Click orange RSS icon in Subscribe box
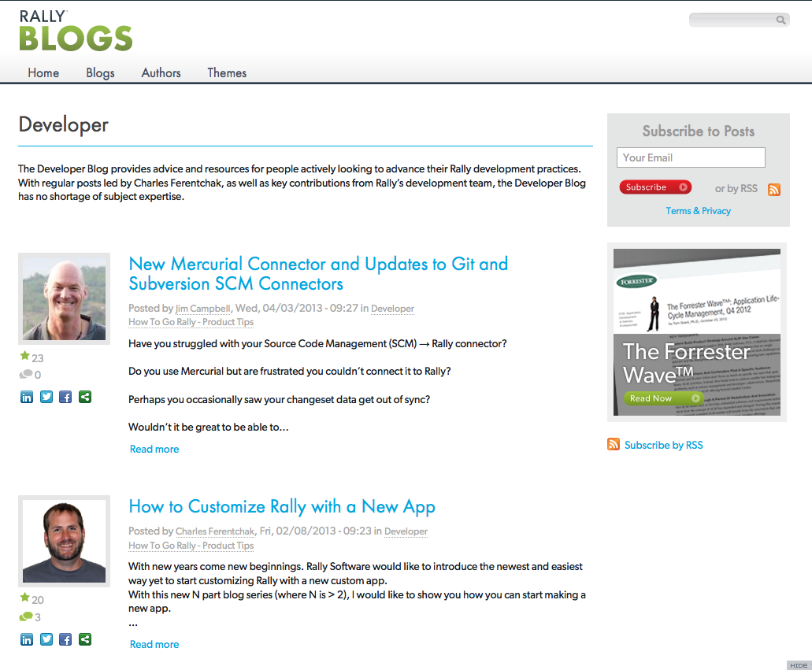 tap(773, 189)
